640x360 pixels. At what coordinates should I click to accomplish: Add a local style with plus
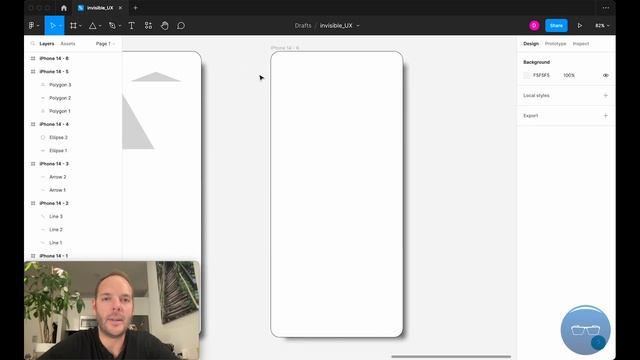[606, 96]
